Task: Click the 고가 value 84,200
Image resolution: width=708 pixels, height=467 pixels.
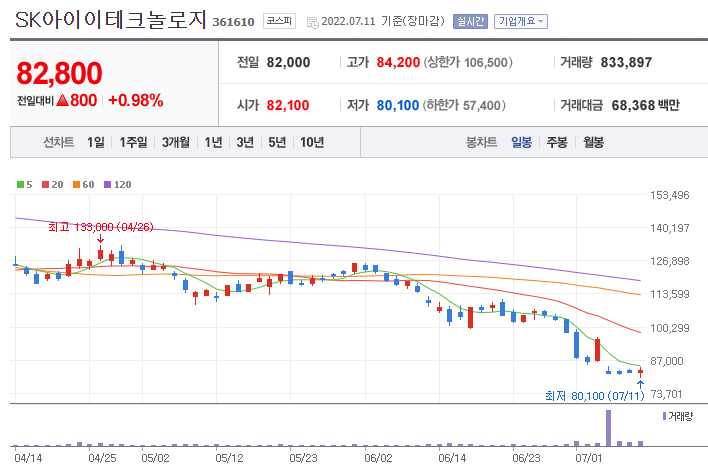Action: [x=398, y=62]
